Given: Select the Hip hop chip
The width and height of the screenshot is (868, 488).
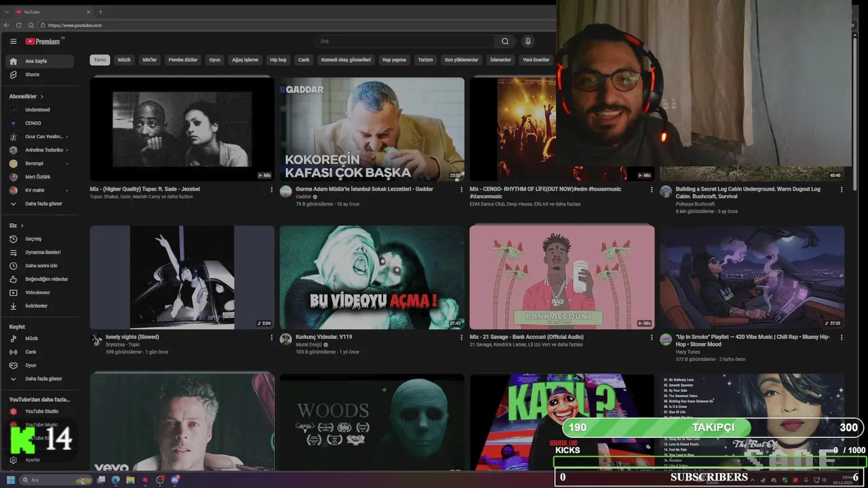Looking at the screenshot, I should pyautogui.click(x=278, y=60).
